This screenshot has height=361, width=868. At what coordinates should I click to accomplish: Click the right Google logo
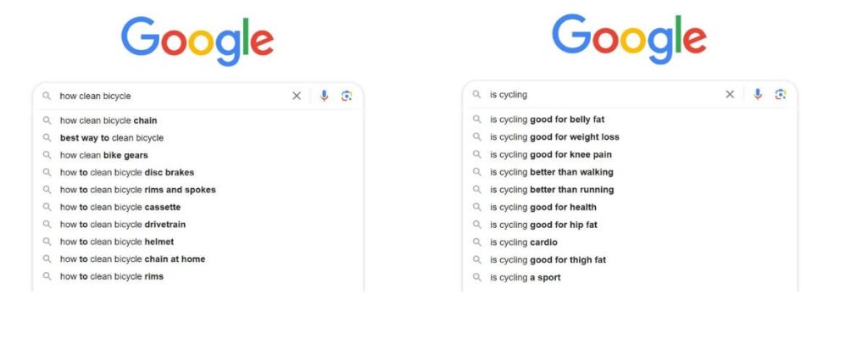pos(629,40)
